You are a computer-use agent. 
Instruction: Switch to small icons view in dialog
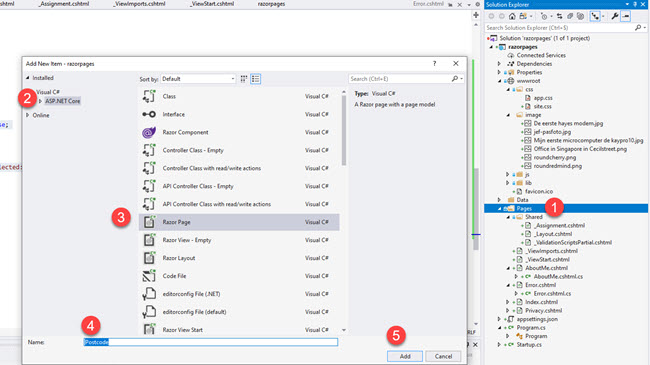(x=244, y=79)
